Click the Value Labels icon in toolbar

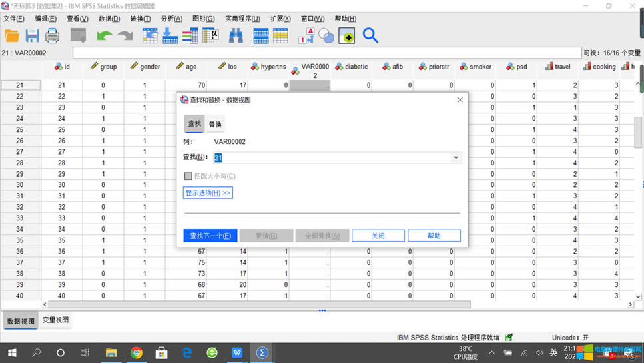(307, 35)
